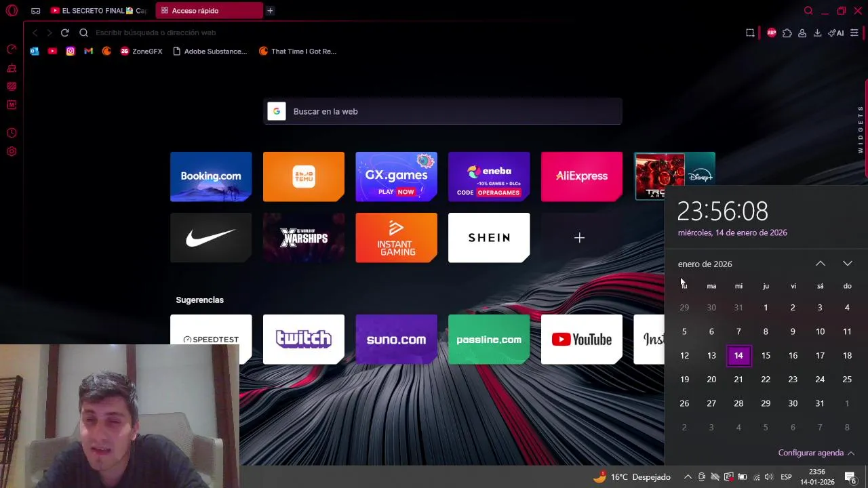Switch to EL SECRETO FINAL YouTube tab
This screenshot has width=868, height=488.
click(98, 11)
